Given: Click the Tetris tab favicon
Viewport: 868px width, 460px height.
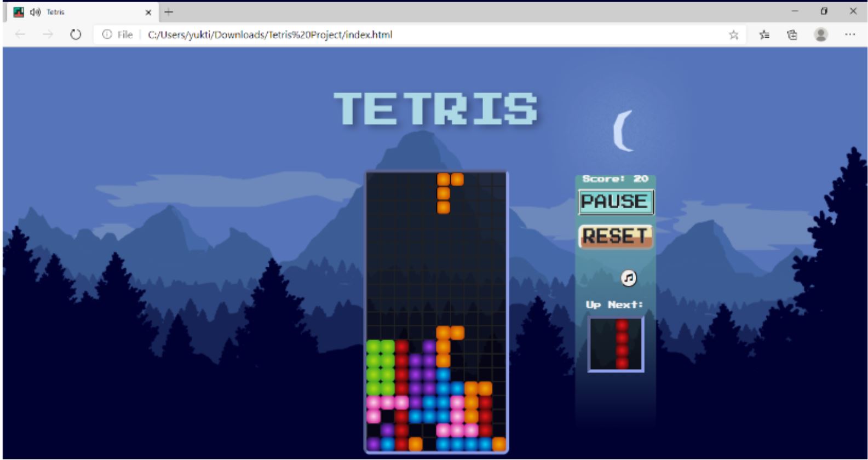Looking at the screenshot, I should tap(19, 12).
